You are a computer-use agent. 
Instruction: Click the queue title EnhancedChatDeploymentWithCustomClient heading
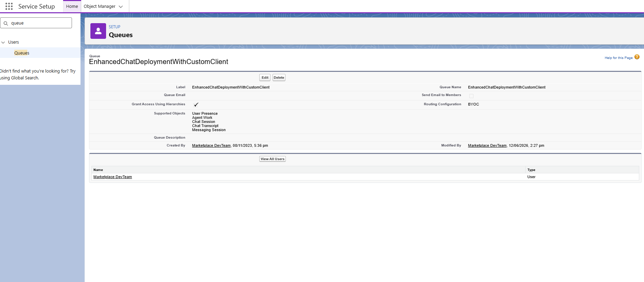[x=159, y=62]
